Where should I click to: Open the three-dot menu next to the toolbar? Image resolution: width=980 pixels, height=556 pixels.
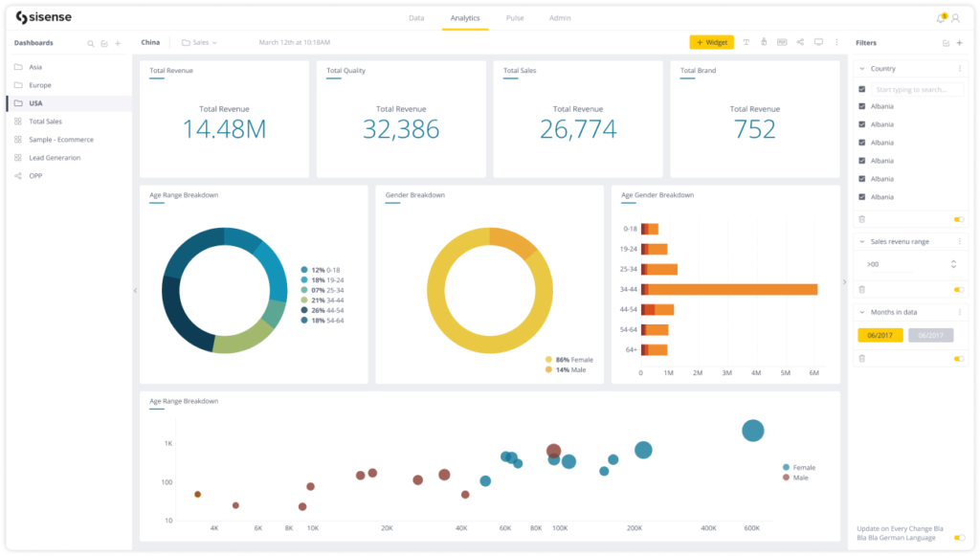click(835, 42)
